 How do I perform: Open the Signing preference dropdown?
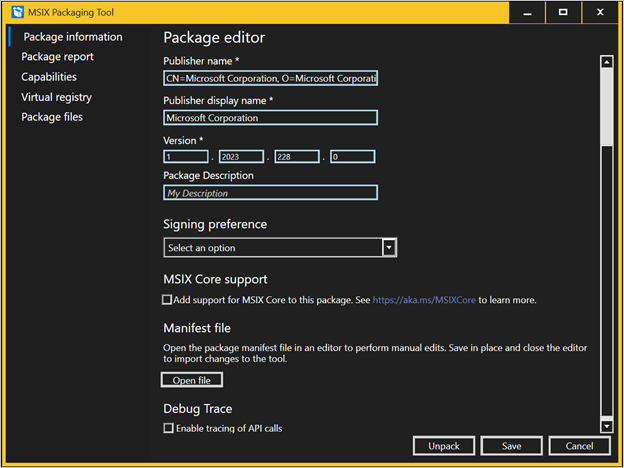click(x=280, y=248)
